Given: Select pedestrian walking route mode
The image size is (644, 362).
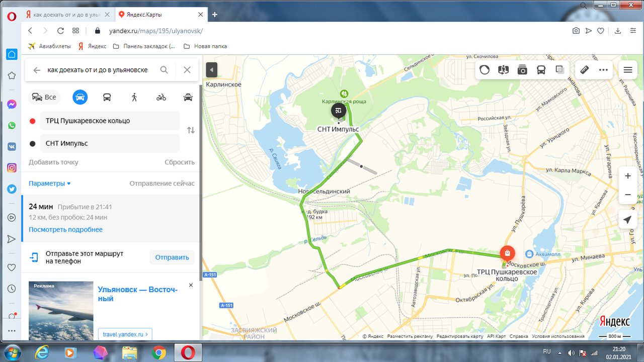Looking at the screenshot, I should pos(134,97).
